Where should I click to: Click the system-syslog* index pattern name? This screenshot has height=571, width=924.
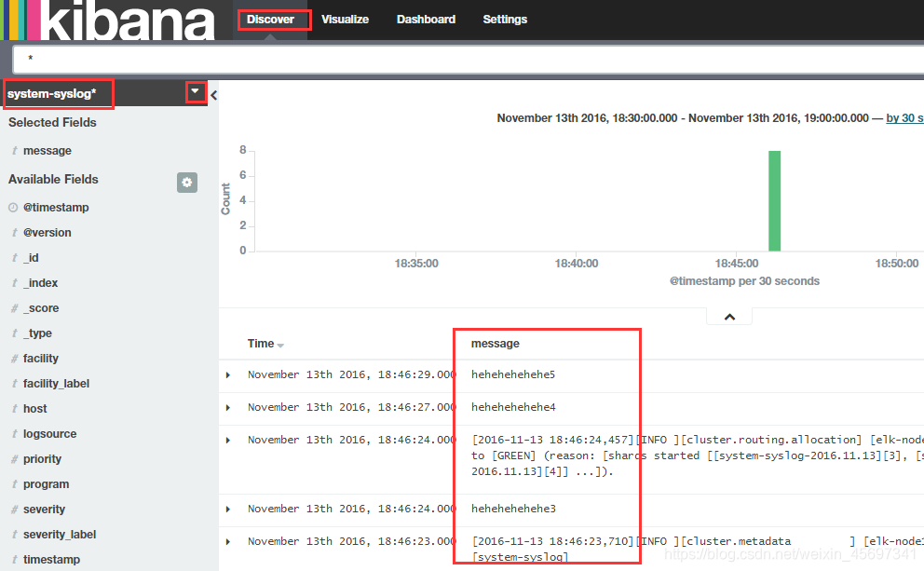(x=52, y=94)
